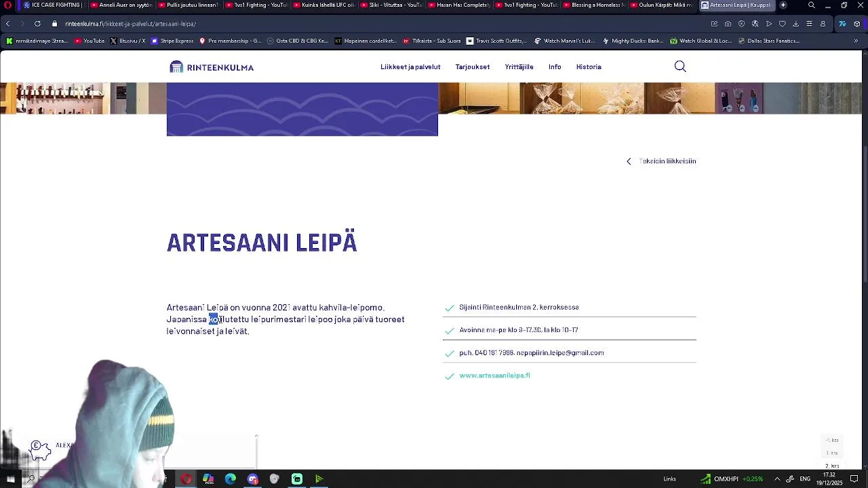Open the downloads icon
Screen dimensions: 868x488
[795, 24]
